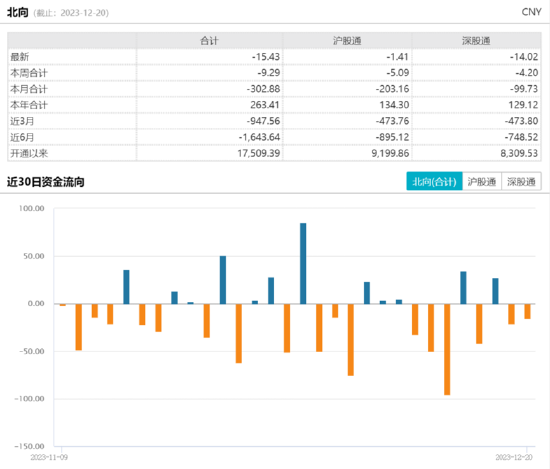
Task: Select the 近6月 row label
Action: click(22, 137)
